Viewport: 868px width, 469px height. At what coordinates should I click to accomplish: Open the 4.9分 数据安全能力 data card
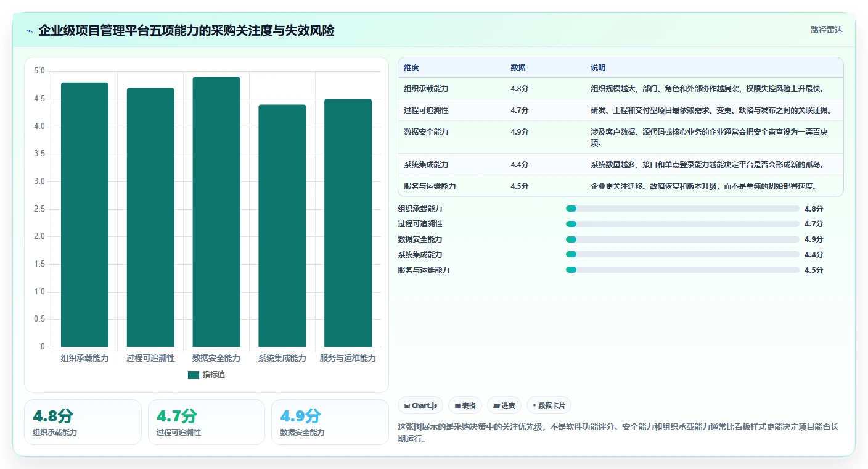(330, 422)
